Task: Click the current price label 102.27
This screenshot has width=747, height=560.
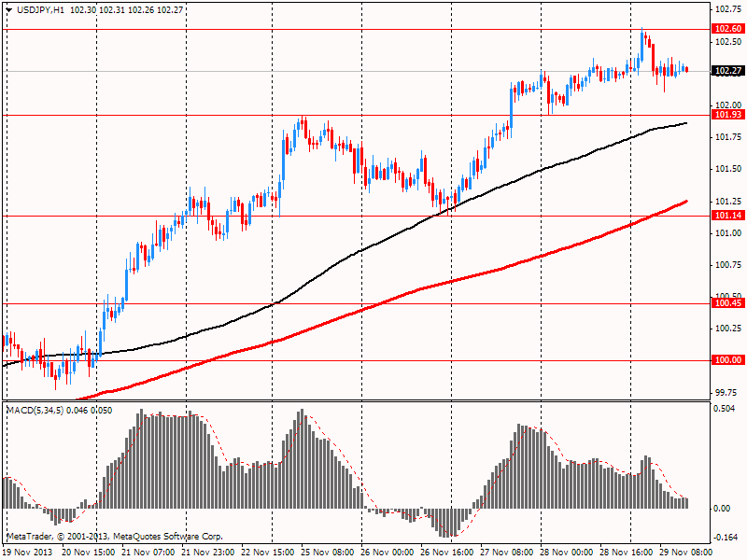Action: [727, 71]
